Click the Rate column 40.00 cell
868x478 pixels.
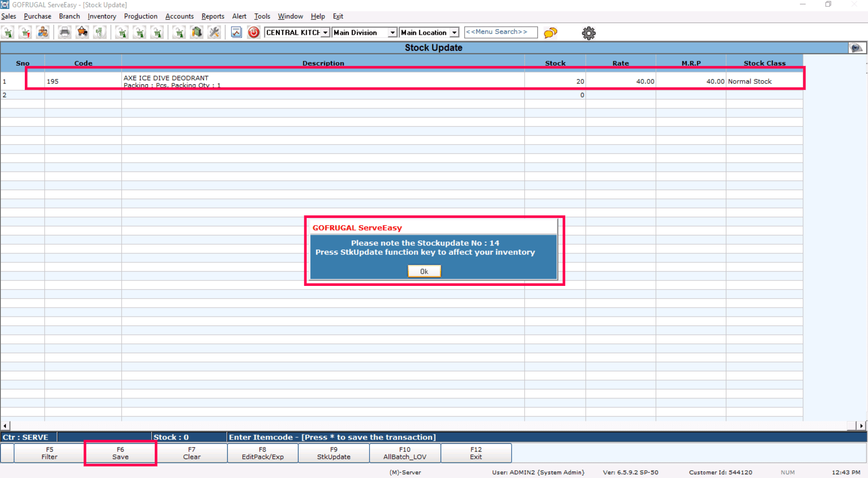coord(621,82)
